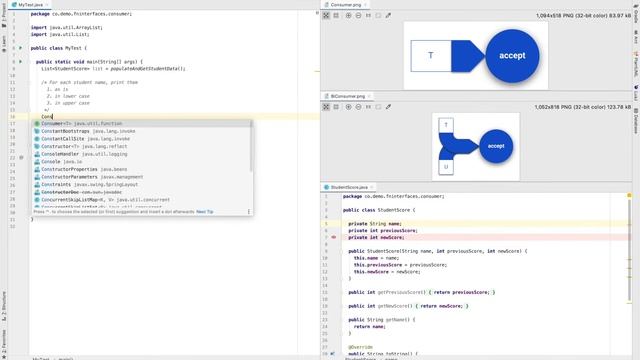The height and width of the screenshot is (360, 640).
Task: Open the Database tool window
Action: 636,121
